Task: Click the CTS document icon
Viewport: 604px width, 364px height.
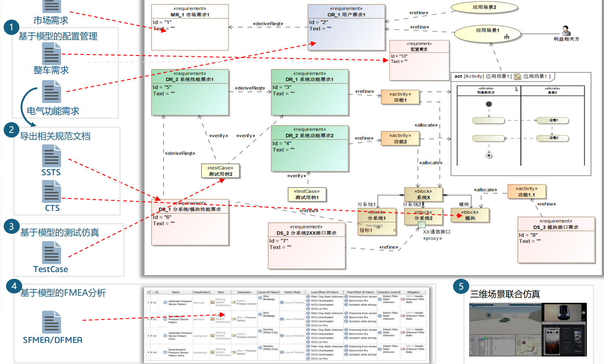Action: click(x=52, y=192)
